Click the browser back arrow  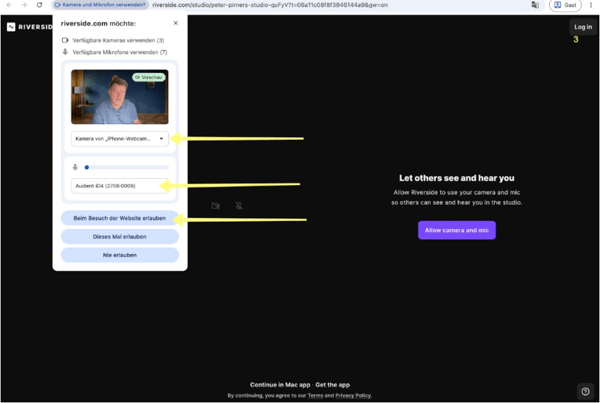pos(9,5)
